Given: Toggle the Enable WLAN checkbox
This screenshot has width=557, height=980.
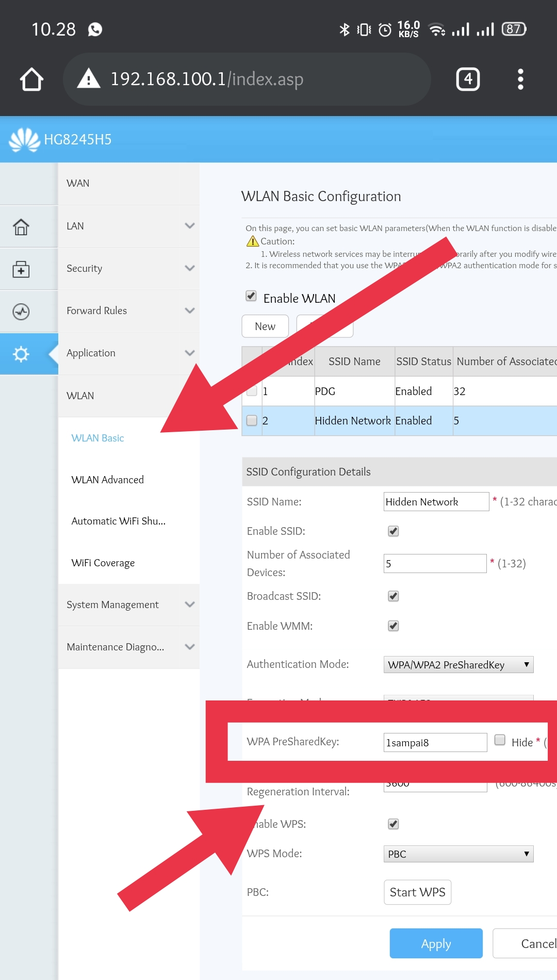Looking at the screenshot, I should pyautogui.click(x=251, y=296).
